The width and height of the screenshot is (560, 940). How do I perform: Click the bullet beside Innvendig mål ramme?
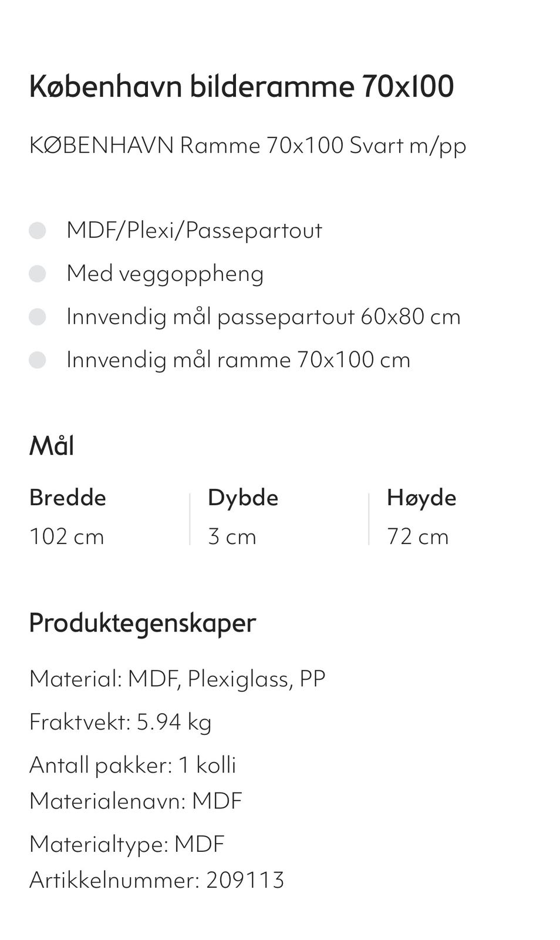(x=38, y=360)
